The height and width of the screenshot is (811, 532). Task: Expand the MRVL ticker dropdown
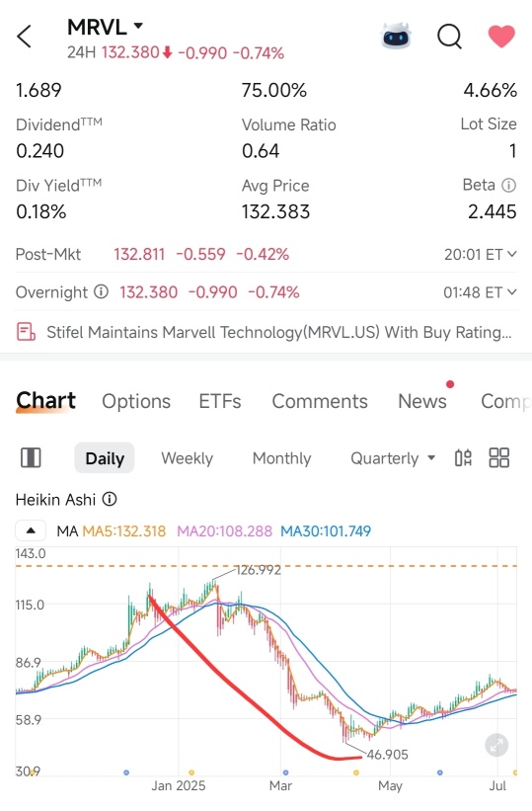138,26
